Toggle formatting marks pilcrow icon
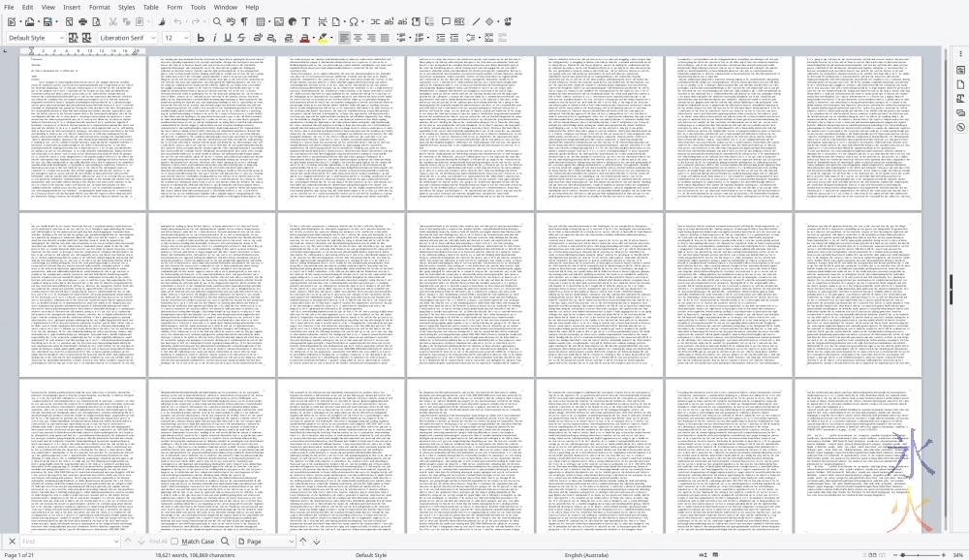Screen dimensions: 969x560 244,21
